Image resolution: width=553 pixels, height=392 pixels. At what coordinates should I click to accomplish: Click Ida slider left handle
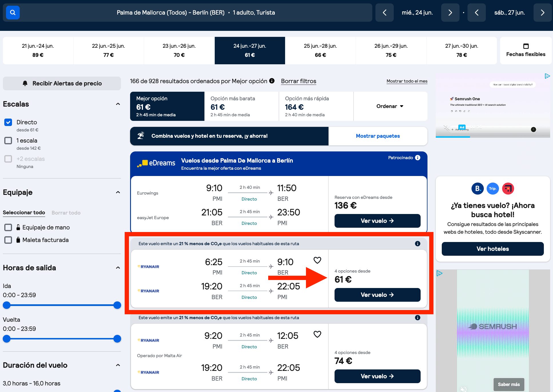7,305
